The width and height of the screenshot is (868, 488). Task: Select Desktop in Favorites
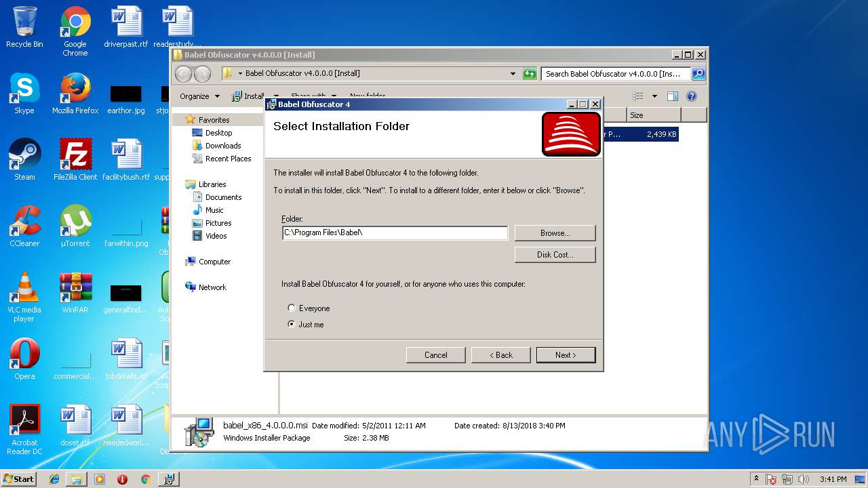[x=218, y=133]
